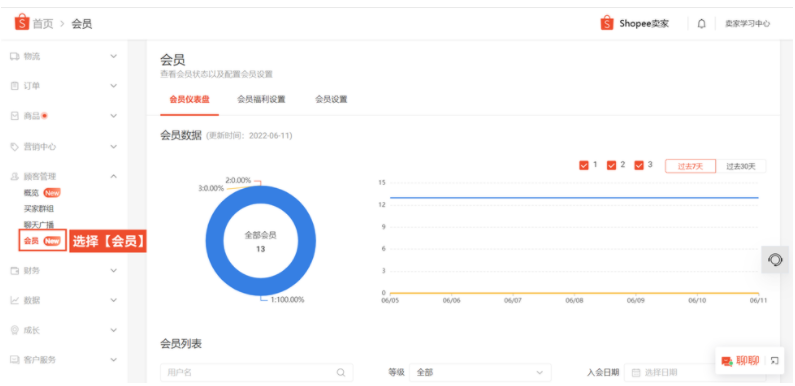Click the Shopee卖家 bag logo
This screenshot has height=386, width=795.
click(607, 23)
